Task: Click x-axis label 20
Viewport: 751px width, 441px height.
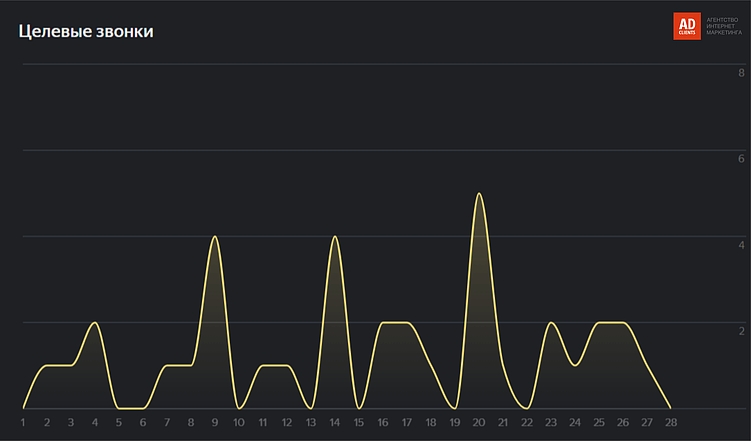Action: pos(479,423)
